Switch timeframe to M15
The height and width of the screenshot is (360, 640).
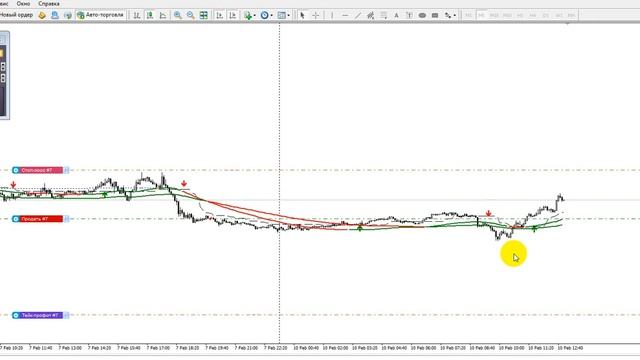pos(494,15)
